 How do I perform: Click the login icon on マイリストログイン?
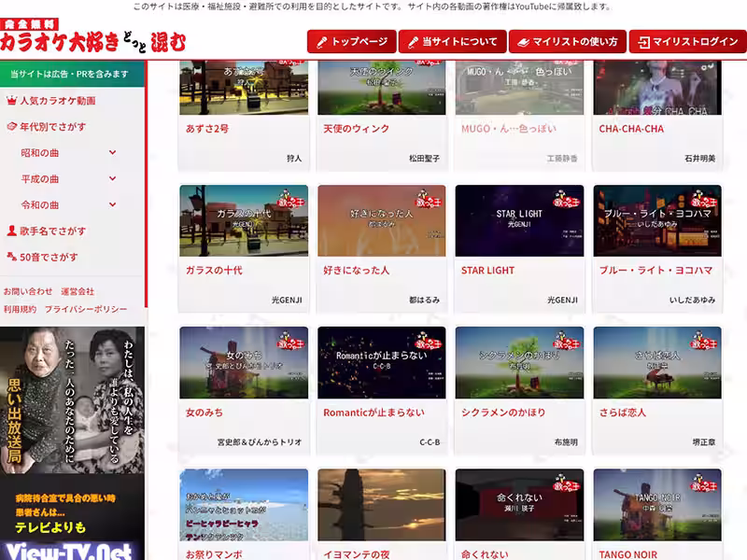(x=644, y=42)
